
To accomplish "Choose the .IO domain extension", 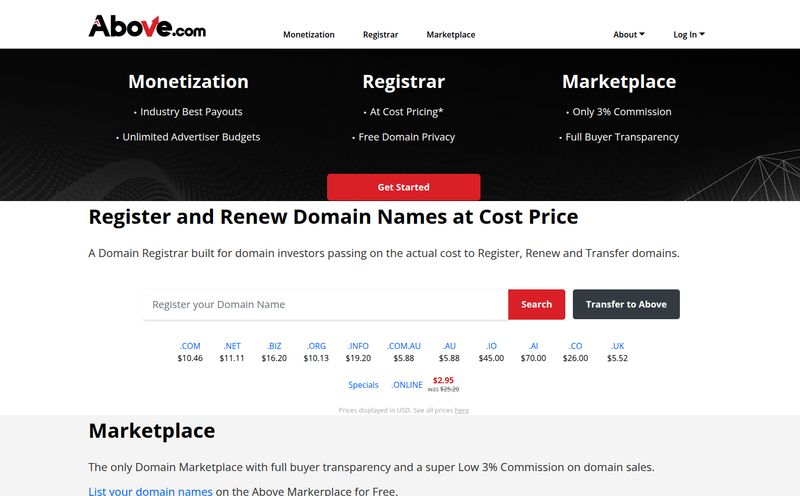I will coord(491,346).
